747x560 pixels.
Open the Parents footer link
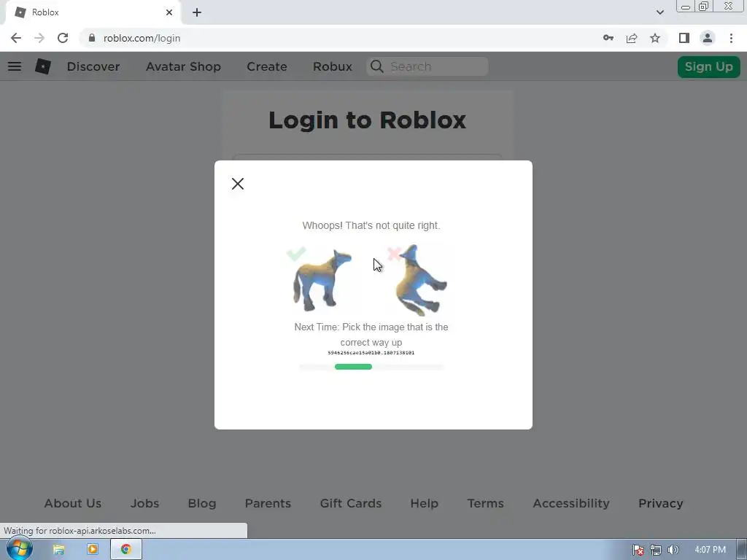268,503
